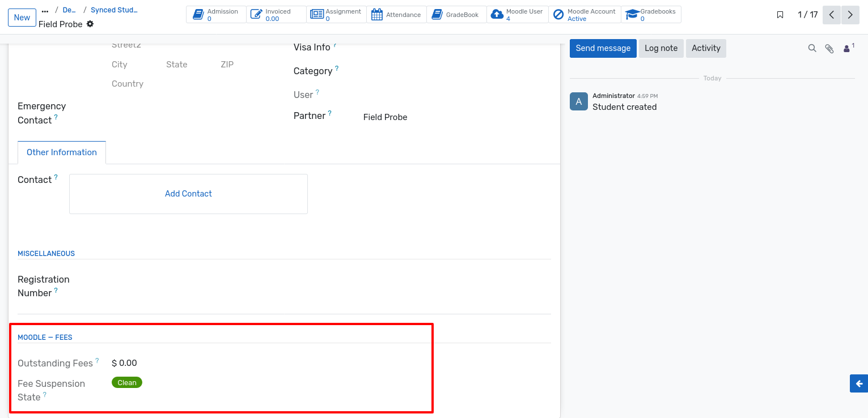Open the Admission stat button
Screen dimensions: 868x418
(216, 15)
